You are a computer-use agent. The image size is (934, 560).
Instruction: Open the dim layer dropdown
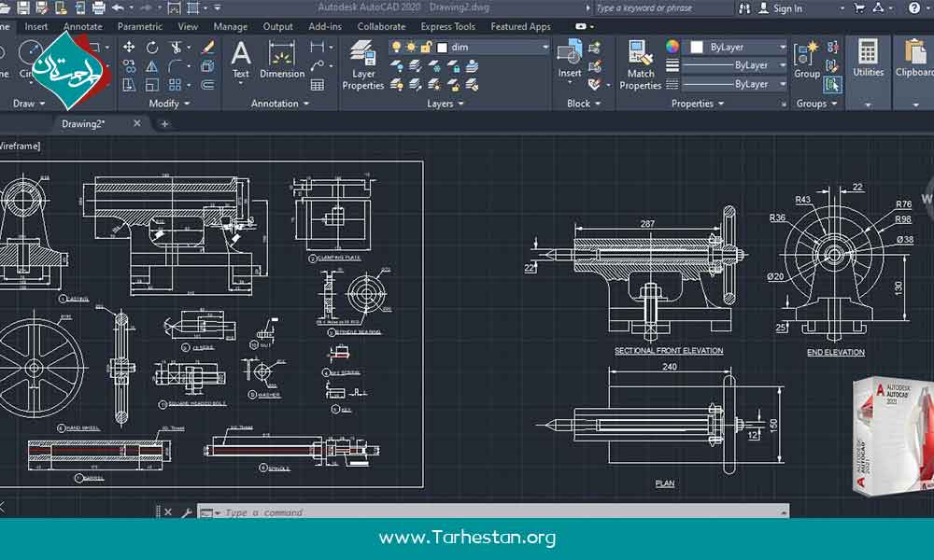coord(545,47)
